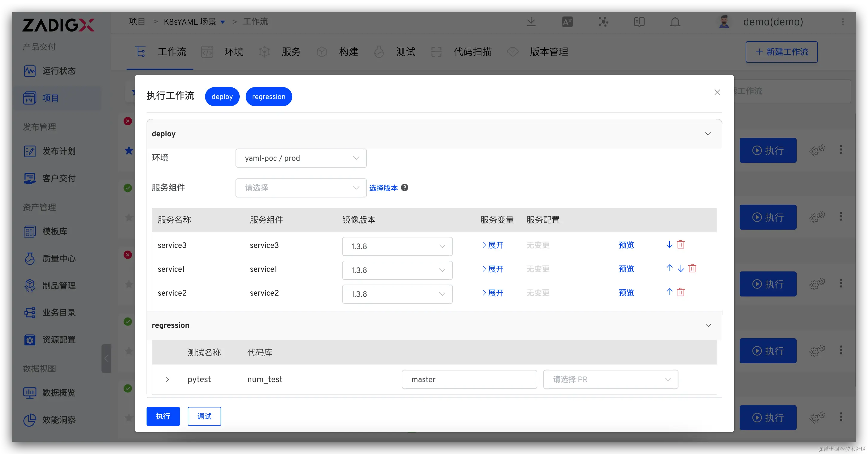868x454 pixels.
Task: Click 预览 link for service2
Action: [626, 293]
